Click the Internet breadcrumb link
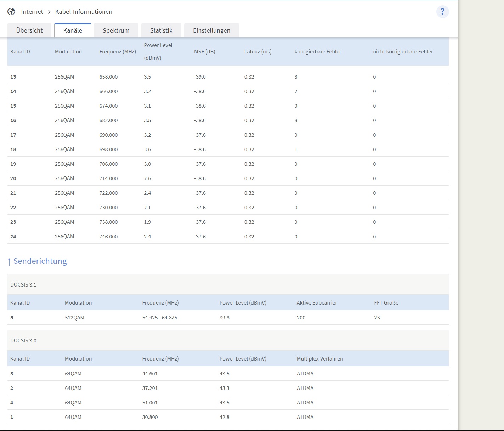Viewport: 504px width, 431px height. click(x=32, y=12)
